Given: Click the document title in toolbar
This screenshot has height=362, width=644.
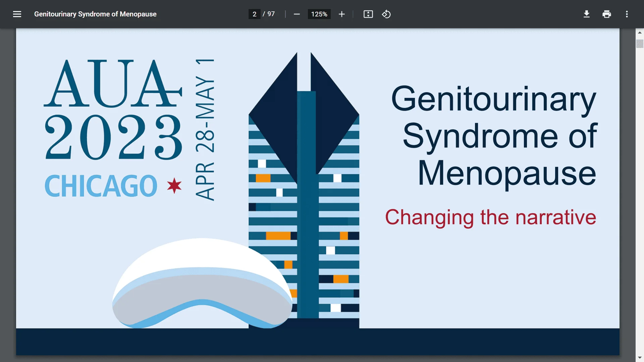Looking at the screenshot, I should (95, 14).
